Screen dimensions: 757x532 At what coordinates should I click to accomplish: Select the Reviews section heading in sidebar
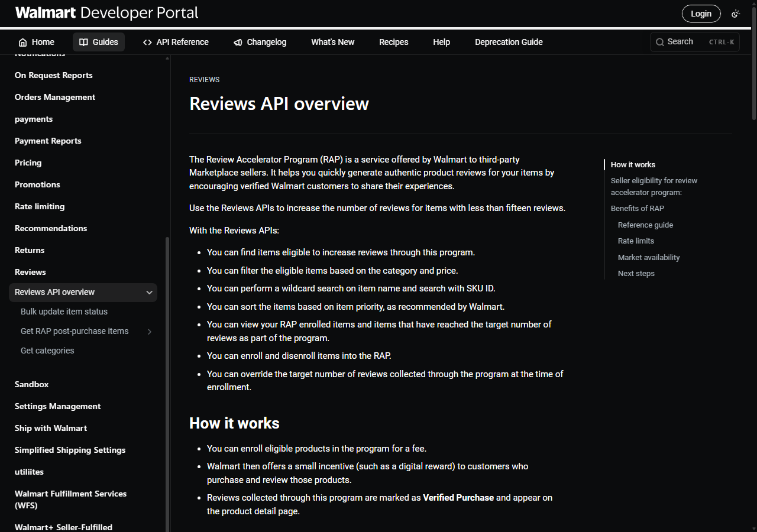[x=30, y=272]
